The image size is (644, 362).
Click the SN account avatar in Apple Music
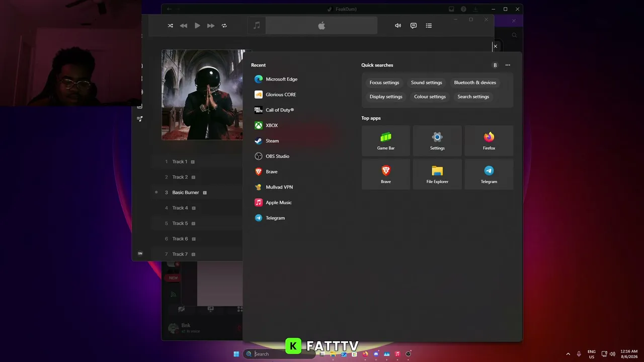140,253
